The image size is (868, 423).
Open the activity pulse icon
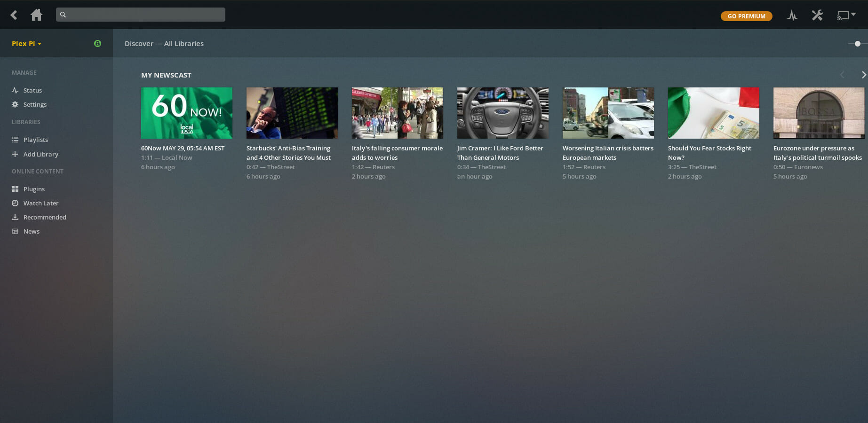click(792, 16)
